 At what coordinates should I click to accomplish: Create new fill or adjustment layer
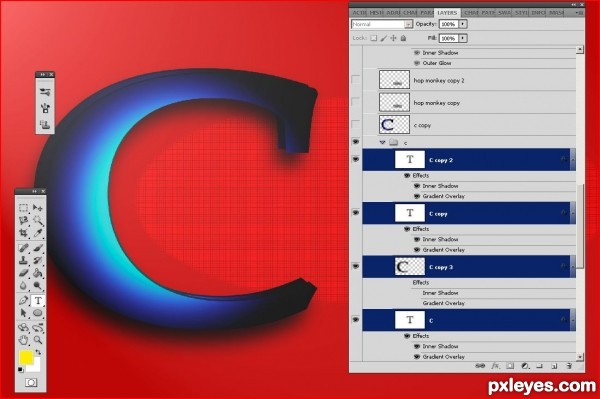(525, 366)
